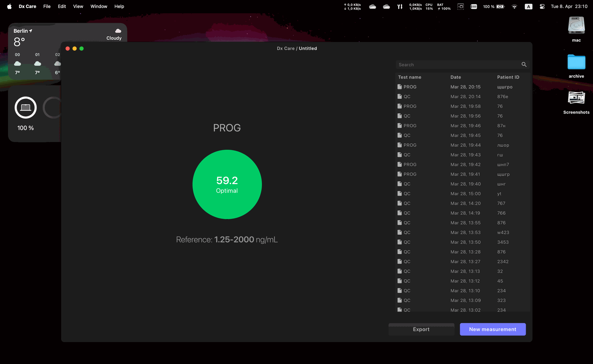
Task: Open the archive folder on desktop
Action: pyautogui.click(x=576, y=62)
